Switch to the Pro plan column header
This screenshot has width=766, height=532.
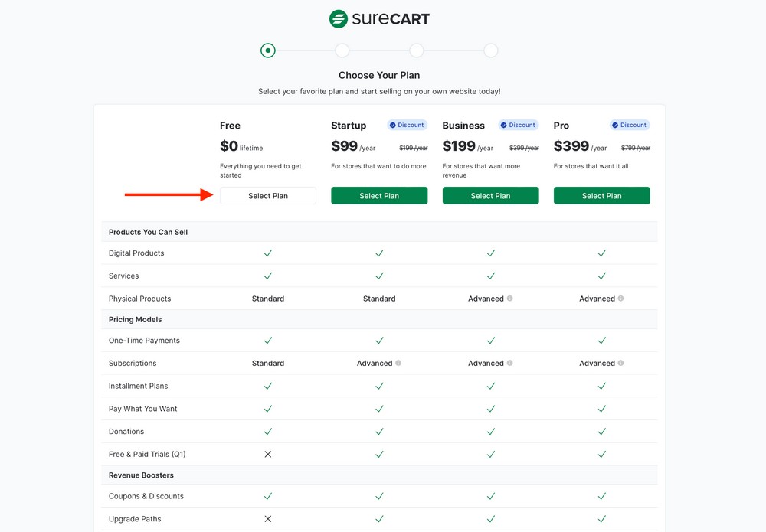pos(561,125)
